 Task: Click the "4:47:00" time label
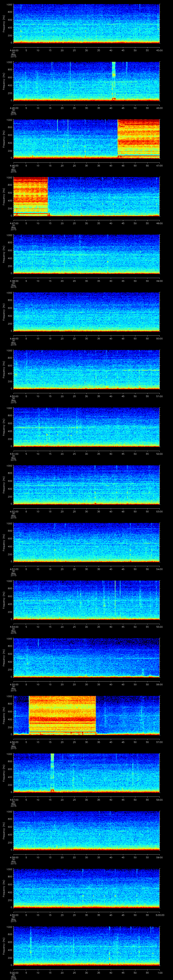coord(14,223)
